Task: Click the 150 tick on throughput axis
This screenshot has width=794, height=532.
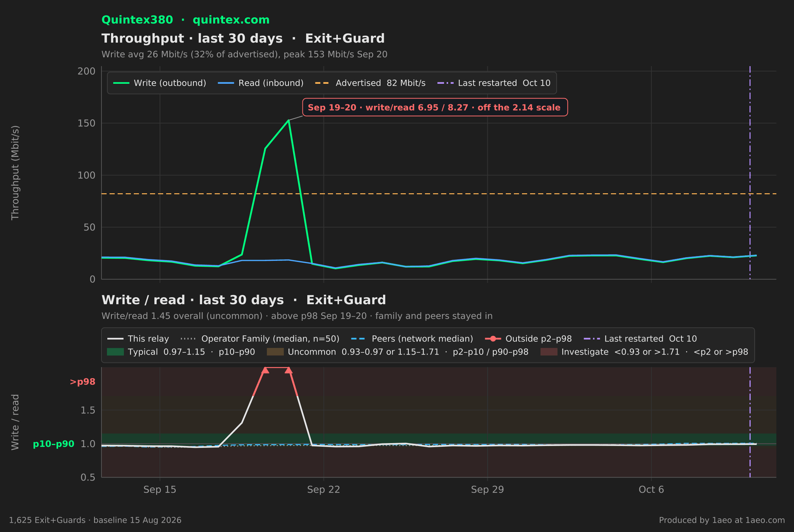Action: tap(86, 123)
